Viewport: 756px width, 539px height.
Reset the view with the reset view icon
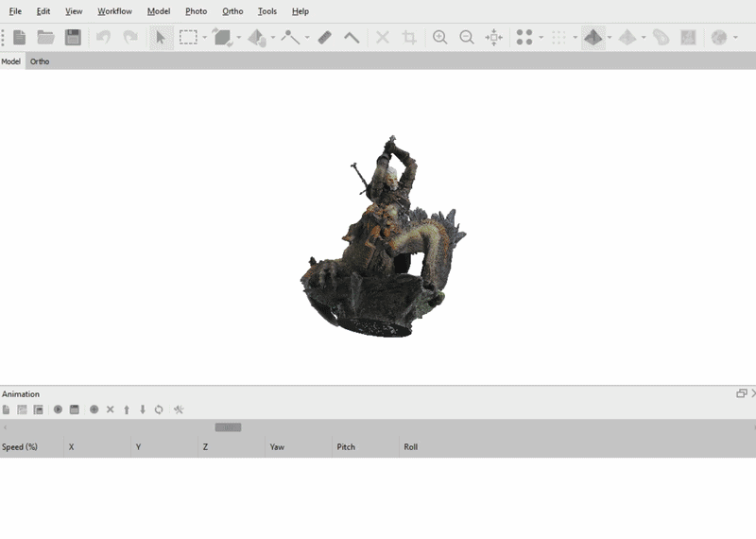point(493,37)
